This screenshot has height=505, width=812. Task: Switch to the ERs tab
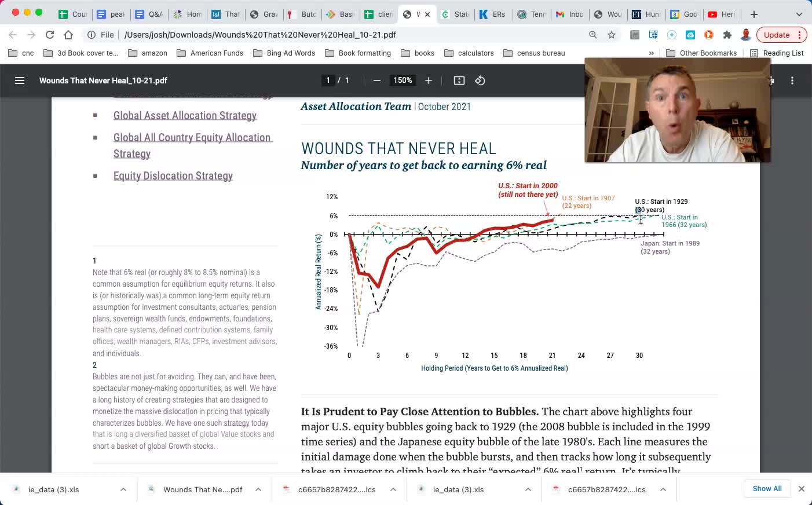click(x=493, y=14)
